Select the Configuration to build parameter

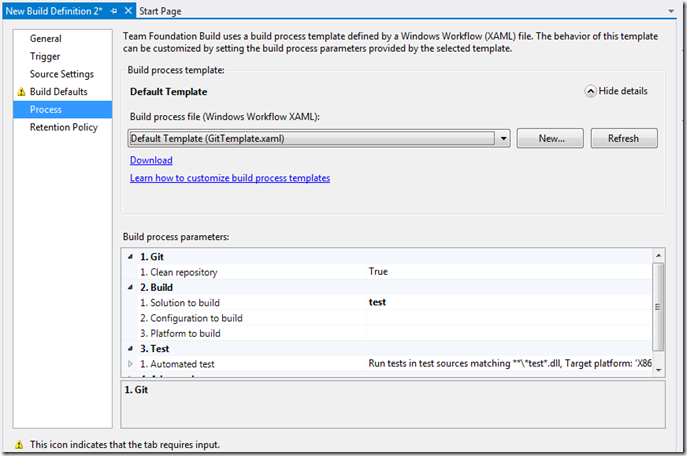pyautogui.click(x=191, y=318)
